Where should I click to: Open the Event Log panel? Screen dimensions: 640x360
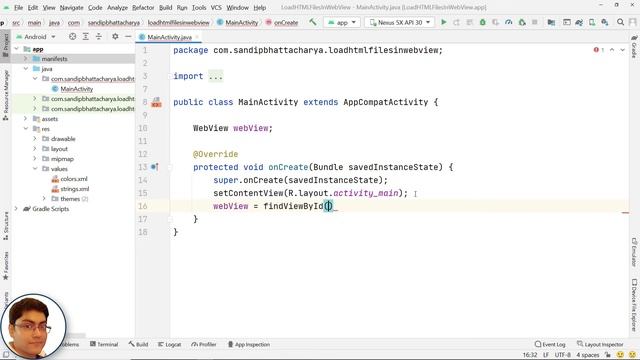(x=550, y=344)
